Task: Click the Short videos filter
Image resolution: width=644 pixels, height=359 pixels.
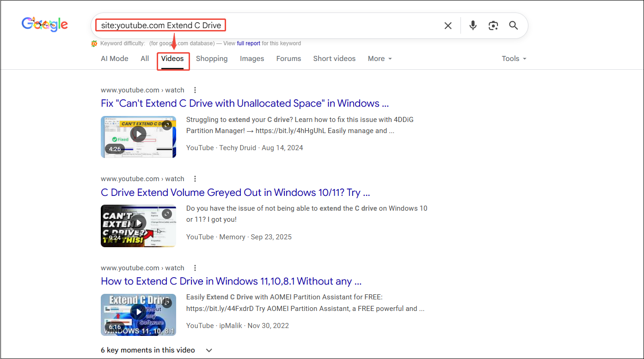Action: tap(334, 58)
